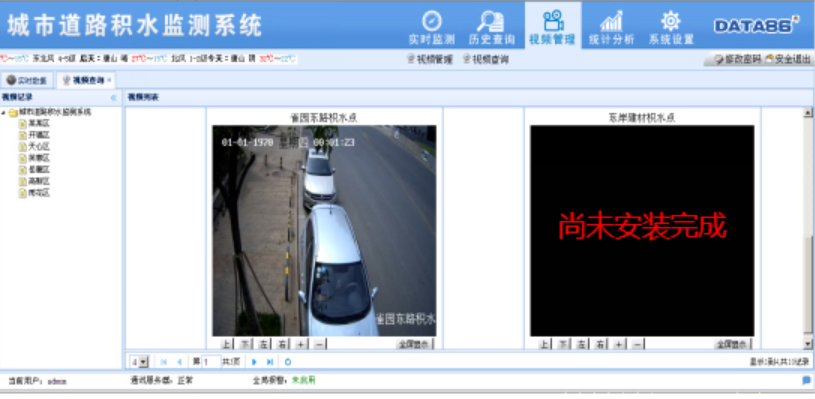Screen dimensions: 815x399
Task: Select 天心区 in the tree
Action: pyautogui.click(x=34, y=147)
